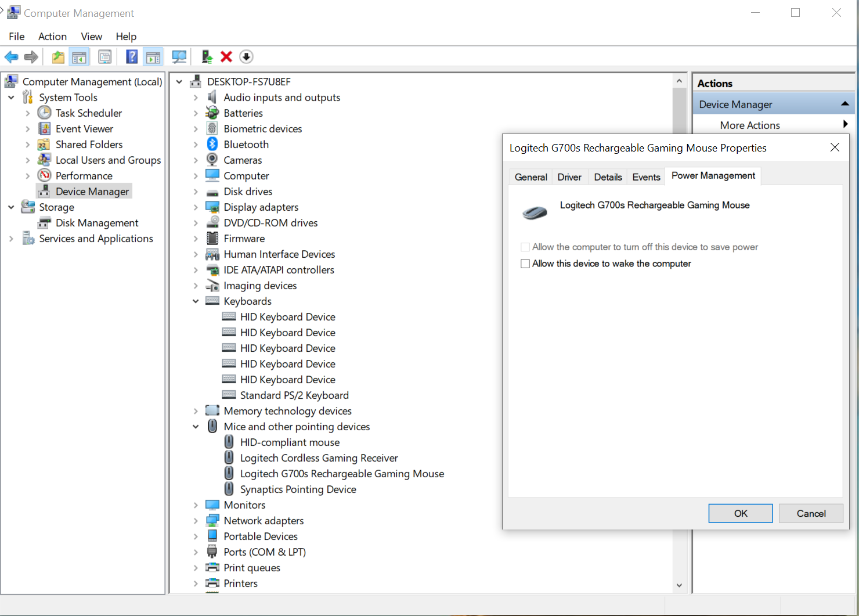This screenshot has height=616, width=859.
Task: Expand the Monitors category
Action: (x=196, y=505)
